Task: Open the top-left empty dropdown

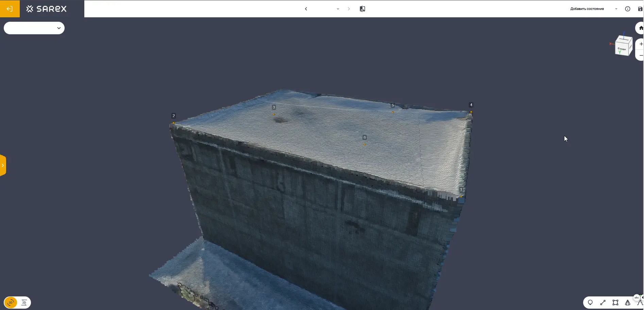Action: coord(34,28)
